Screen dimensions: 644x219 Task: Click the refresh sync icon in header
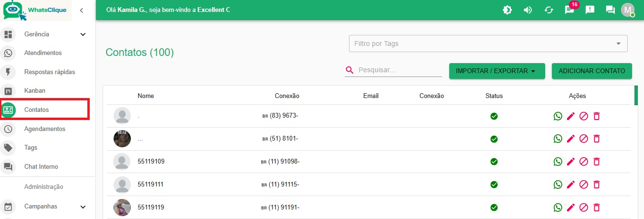tap(549, 10)
